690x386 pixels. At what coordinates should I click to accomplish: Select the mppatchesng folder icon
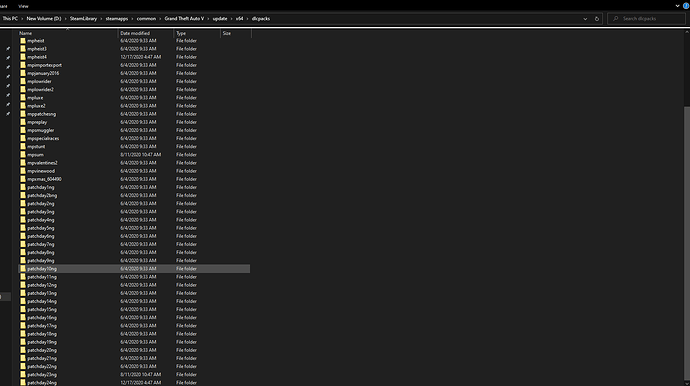[23, 114]
